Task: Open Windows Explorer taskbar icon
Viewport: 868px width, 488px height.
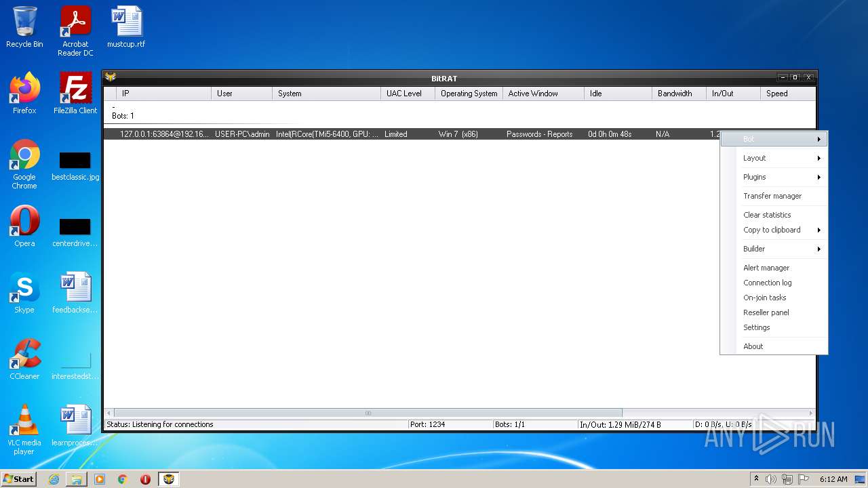Action: tap(77, 479)
